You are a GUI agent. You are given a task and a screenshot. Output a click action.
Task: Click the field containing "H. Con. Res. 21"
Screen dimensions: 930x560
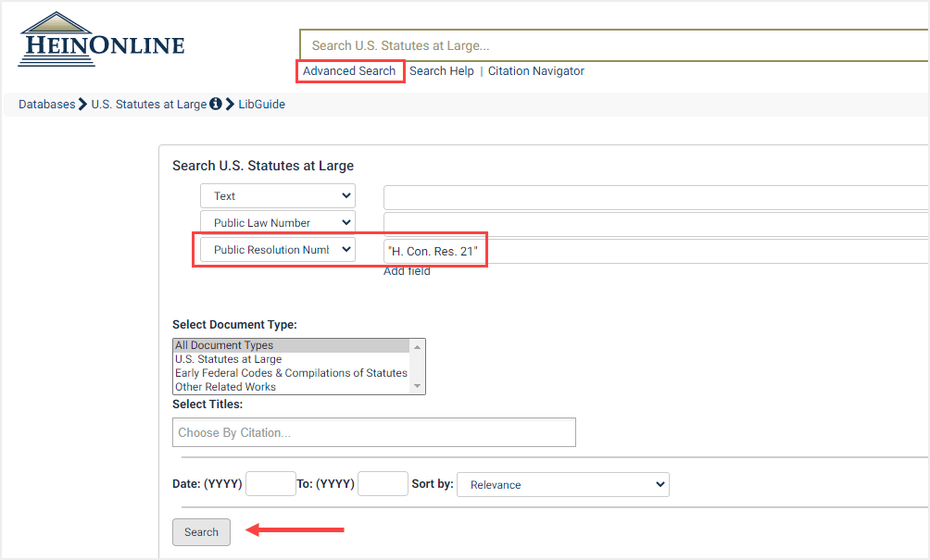click(656, 251)
